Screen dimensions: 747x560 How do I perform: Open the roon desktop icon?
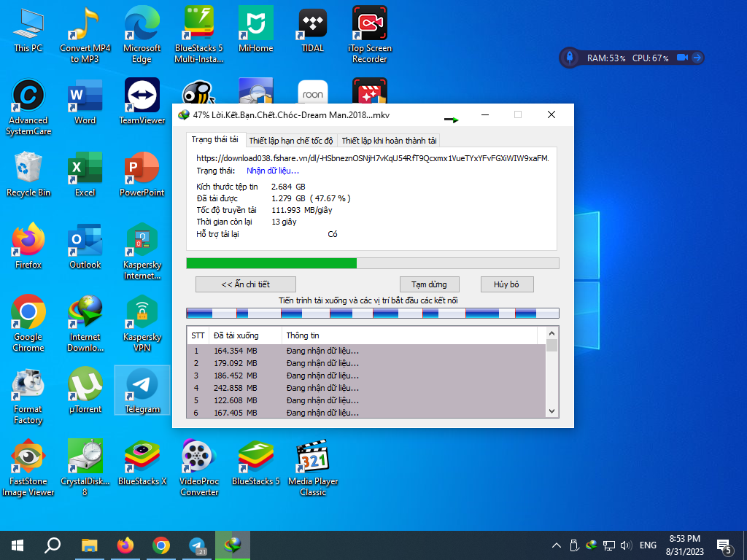(312, 91)
